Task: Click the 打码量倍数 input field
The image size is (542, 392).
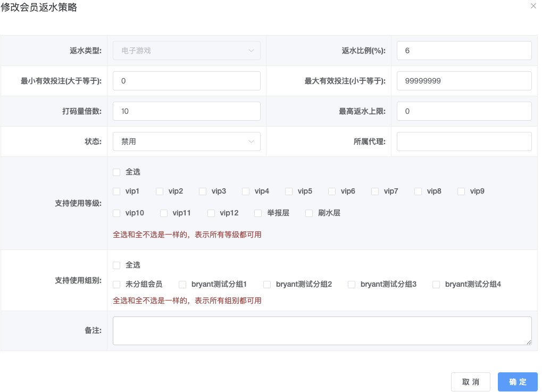Action: (x=186, y=111)
